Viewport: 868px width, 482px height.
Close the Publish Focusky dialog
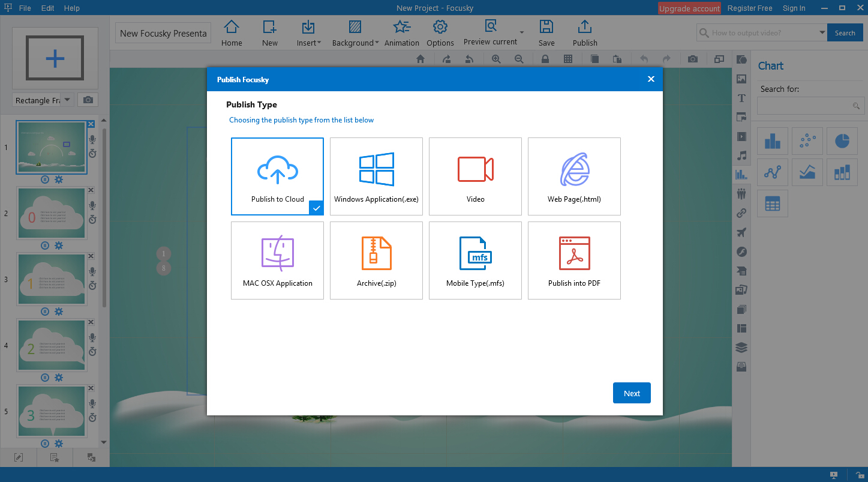(x=651, y=79)
